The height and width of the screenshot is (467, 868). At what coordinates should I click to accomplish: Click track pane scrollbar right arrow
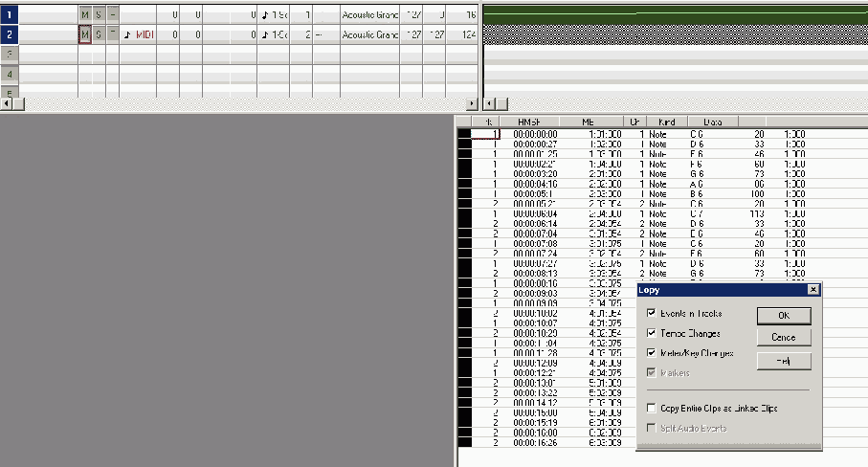pyautogui.click(x=470, y=102)
